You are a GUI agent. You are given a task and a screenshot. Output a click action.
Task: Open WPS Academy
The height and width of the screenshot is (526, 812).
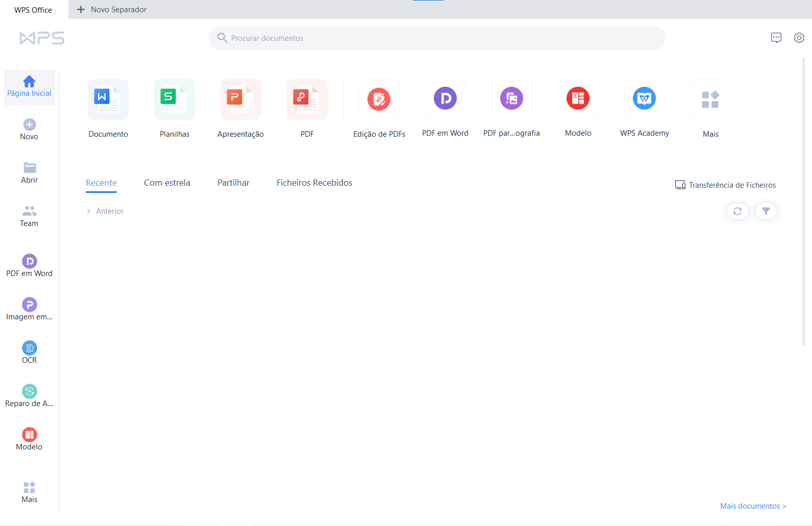pos(645,98)
